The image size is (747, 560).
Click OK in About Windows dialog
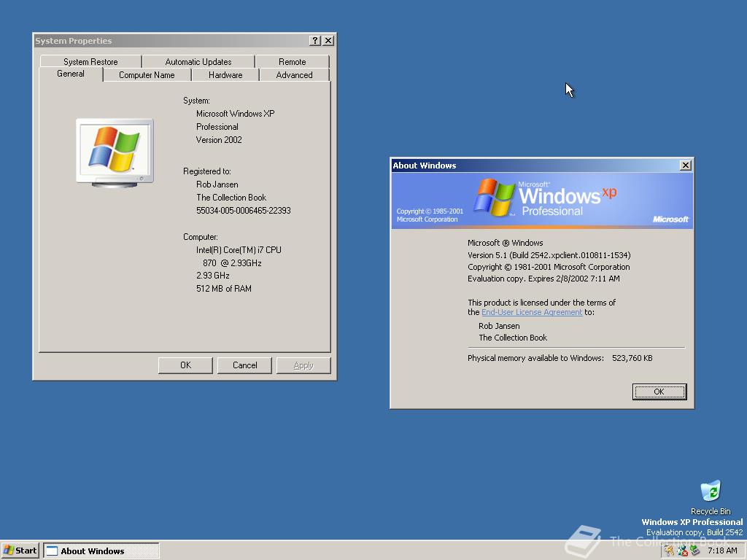pyautogui.click(x=659, y=392)
